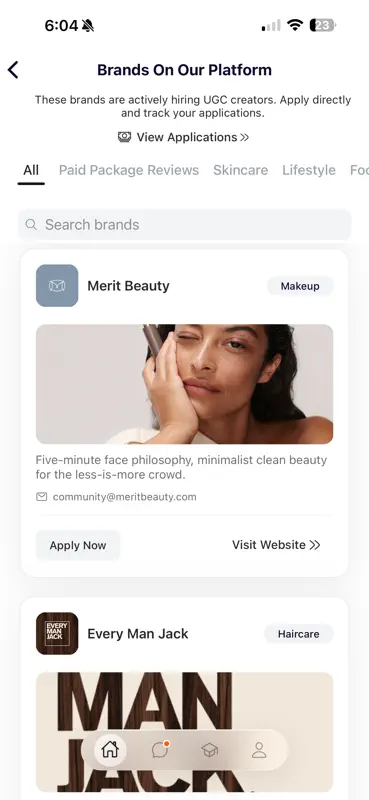Select the All tab

[x=31, y=170]
